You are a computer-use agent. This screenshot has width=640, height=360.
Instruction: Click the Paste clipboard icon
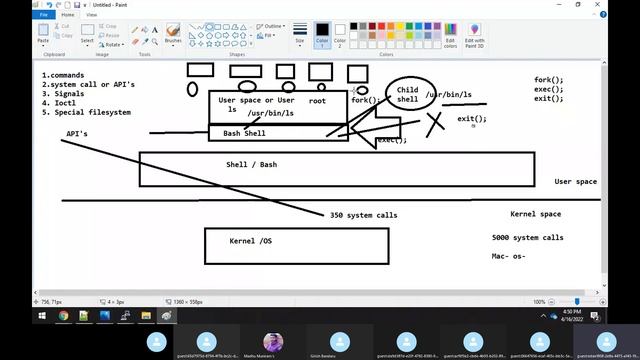pyautogui.click(x=43, y=30)
